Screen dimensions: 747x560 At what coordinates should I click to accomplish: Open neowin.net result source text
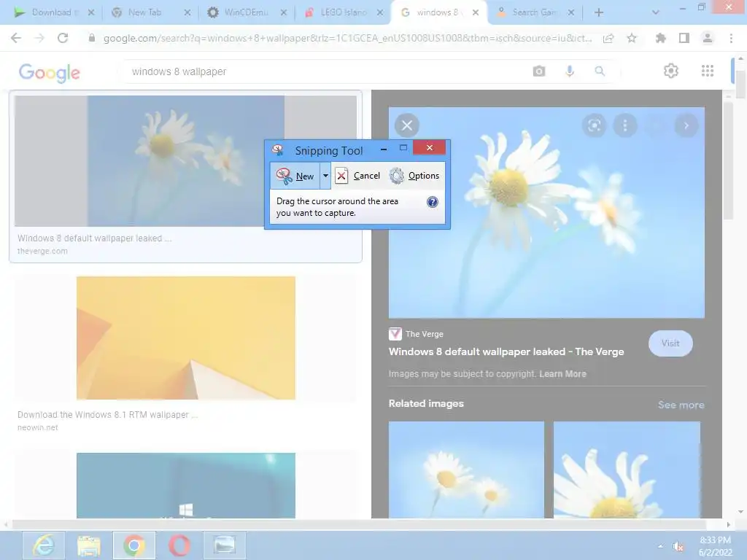tap(38, 427)
